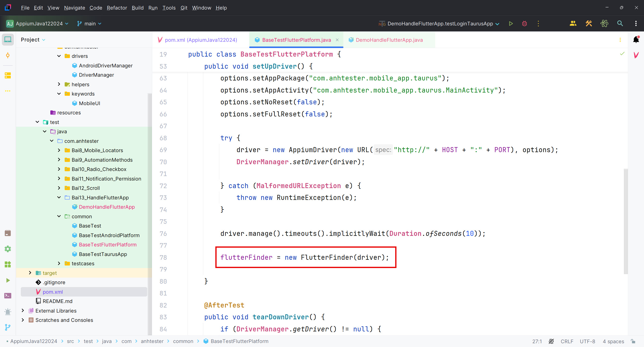Click the inspection green checkmark widget
The width and height of the screenshot is (644, 347).
(x=622, y=54)
